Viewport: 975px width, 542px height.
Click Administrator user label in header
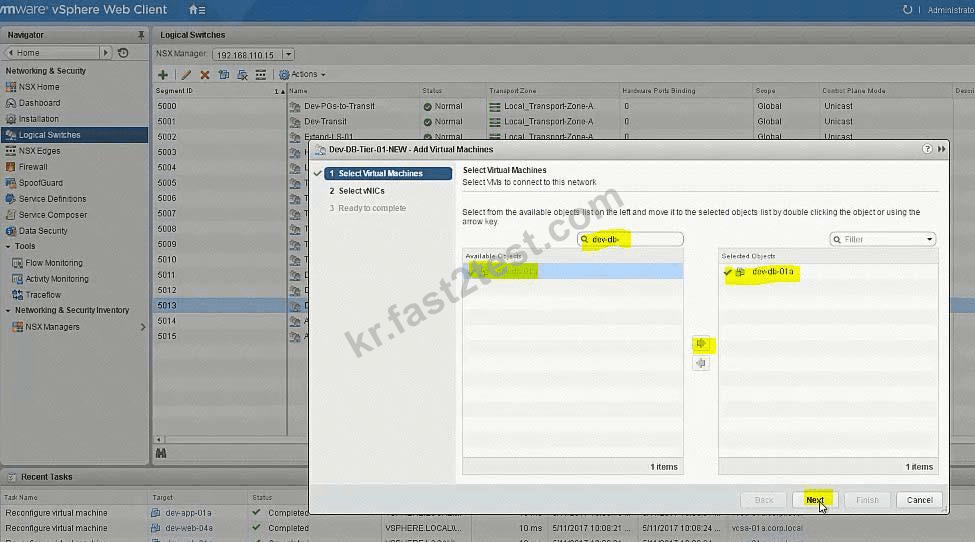pyautogui.click(x=950, y=10)
